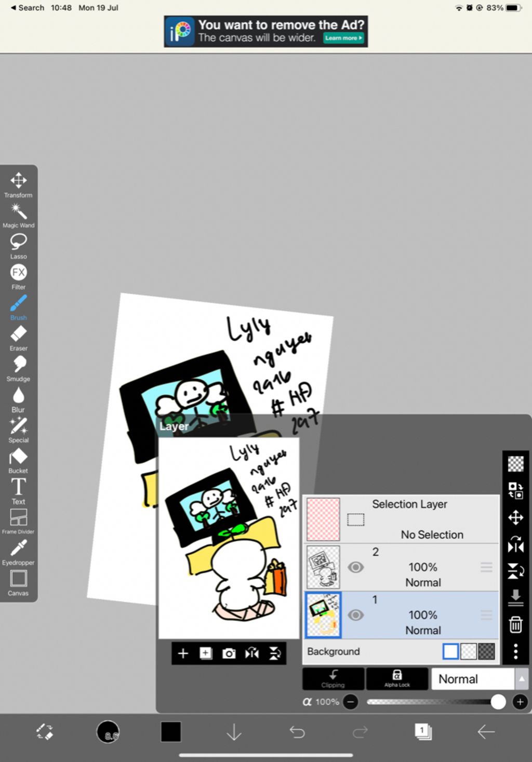The image size is (532, 762).
Task: Toggle Clipping for the layer
Action: tap(333, 678)
